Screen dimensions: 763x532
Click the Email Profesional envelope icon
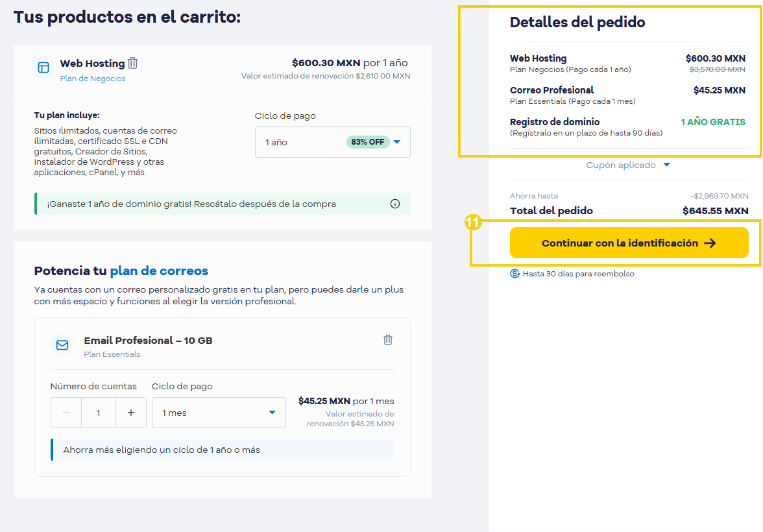click(x=62, y=345)
